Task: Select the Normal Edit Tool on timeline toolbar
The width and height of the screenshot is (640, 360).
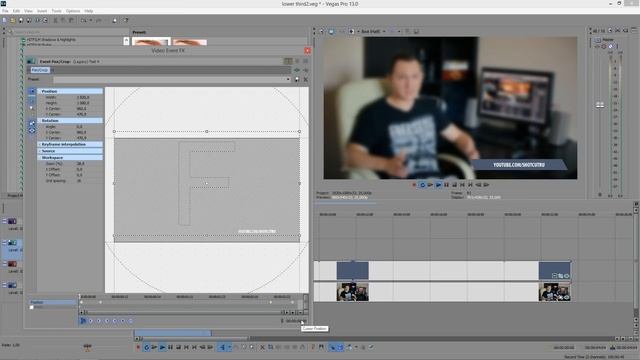Action: pos(222,347)
